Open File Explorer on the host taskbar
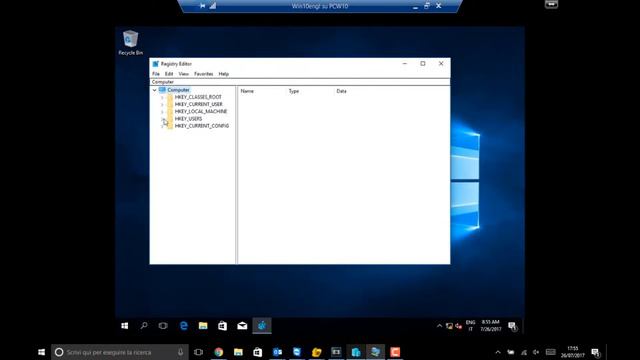This screenshot has width=640, height=360. coord(238,352)
